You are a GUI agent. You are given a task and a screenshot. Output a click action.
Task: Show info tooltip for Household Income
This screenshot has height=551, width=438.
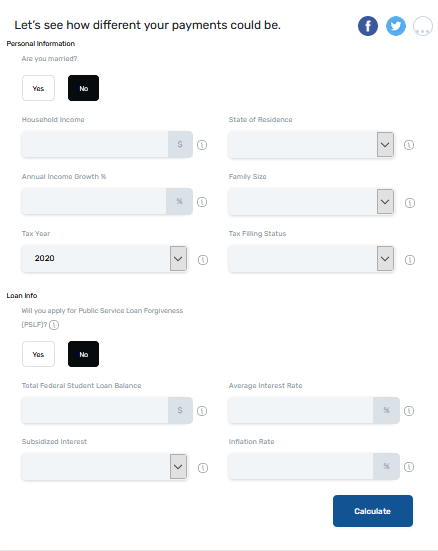point(202,145)
